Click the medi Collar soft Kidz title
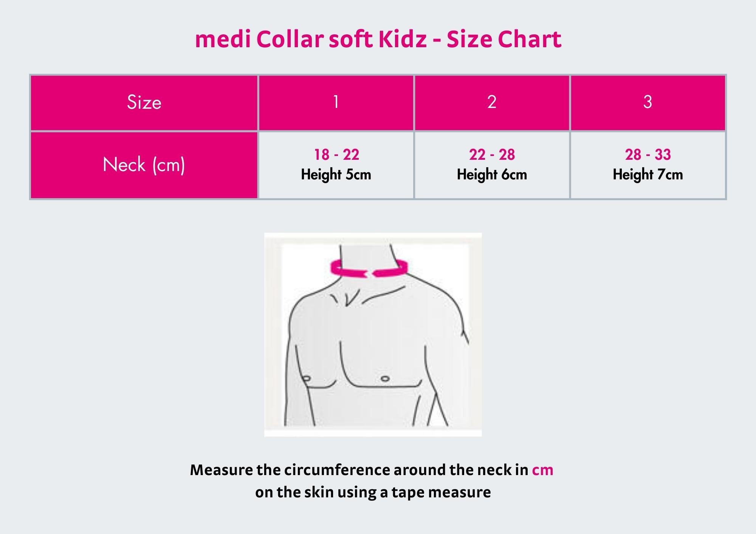 pos(378,39)
